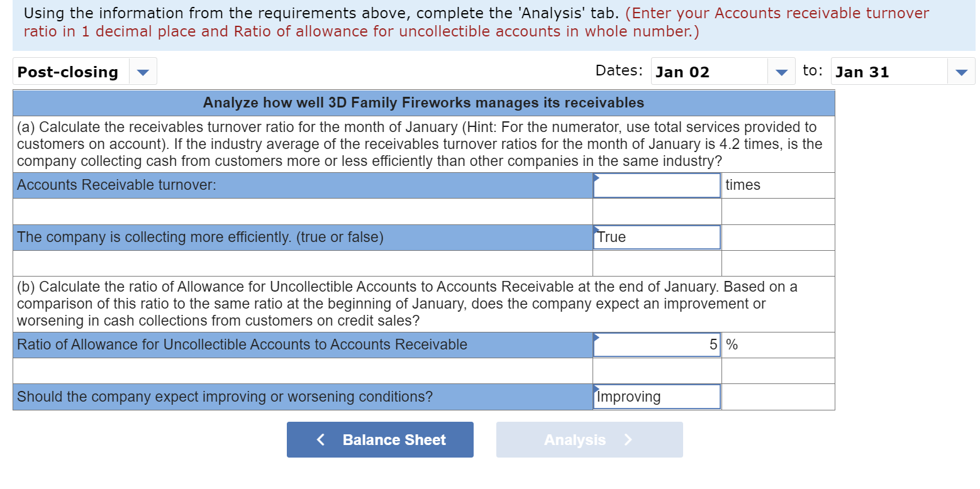Screen dimensions: 980x489
Task: Click the blue dropdown arrow beside Jan 02
Action: coord(781,71)
